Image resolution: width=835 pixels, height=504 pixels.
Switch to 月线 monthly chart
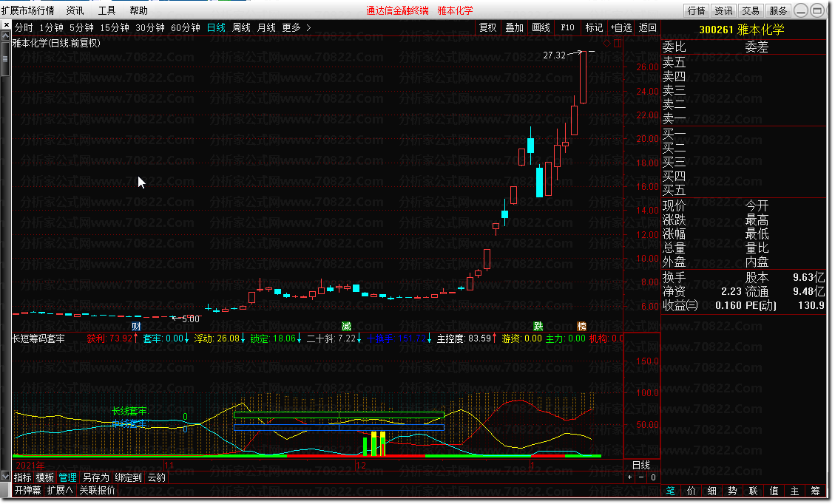[x=266, y=27]
